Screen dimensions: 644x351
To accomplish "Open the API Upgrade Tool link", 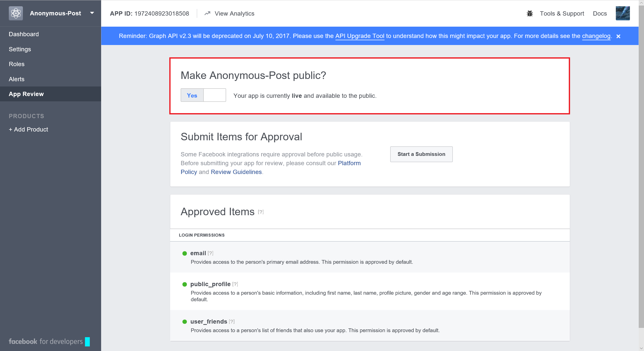I will click(x=359, y=36).
